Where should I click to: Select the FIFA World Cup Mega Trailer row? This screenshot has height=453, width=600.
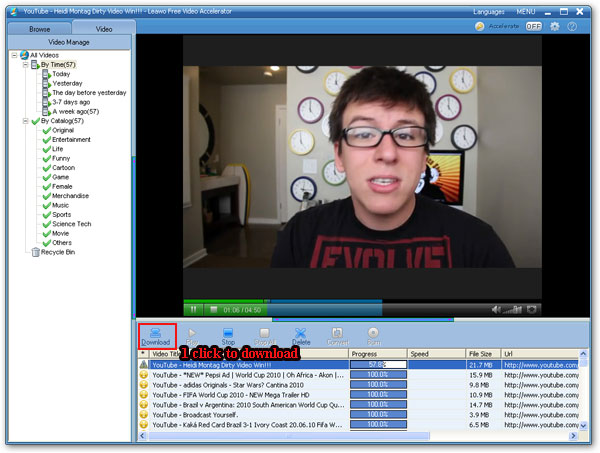359,395
